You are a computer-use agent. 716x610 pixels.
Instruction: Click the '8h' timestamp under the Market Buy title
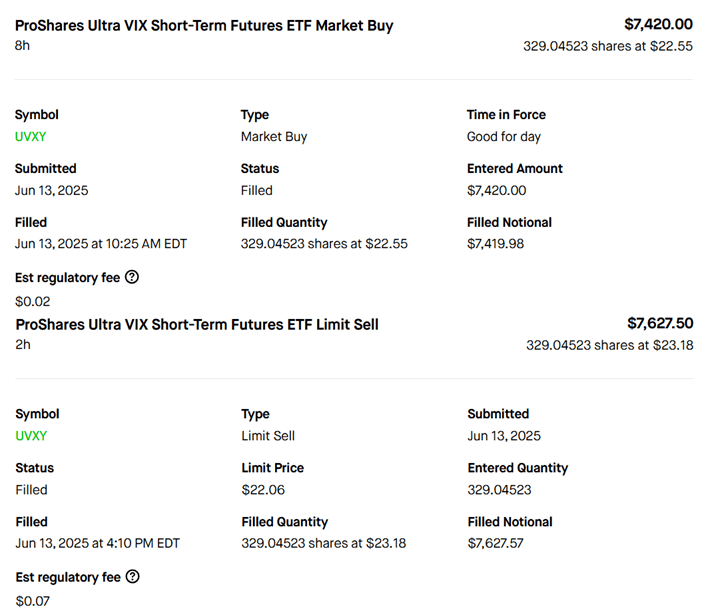click(23, 46)
